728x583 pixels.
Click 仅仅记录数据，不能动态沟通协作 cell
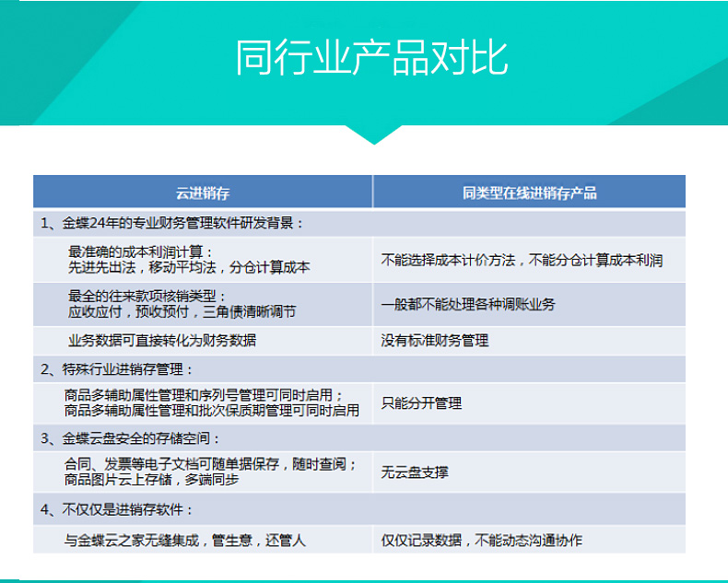click(x=481, y=541)
